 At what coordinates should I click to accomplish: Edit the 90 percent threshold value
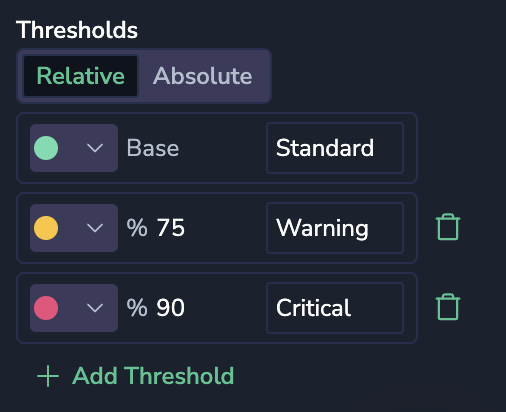[x=171, y=308]
